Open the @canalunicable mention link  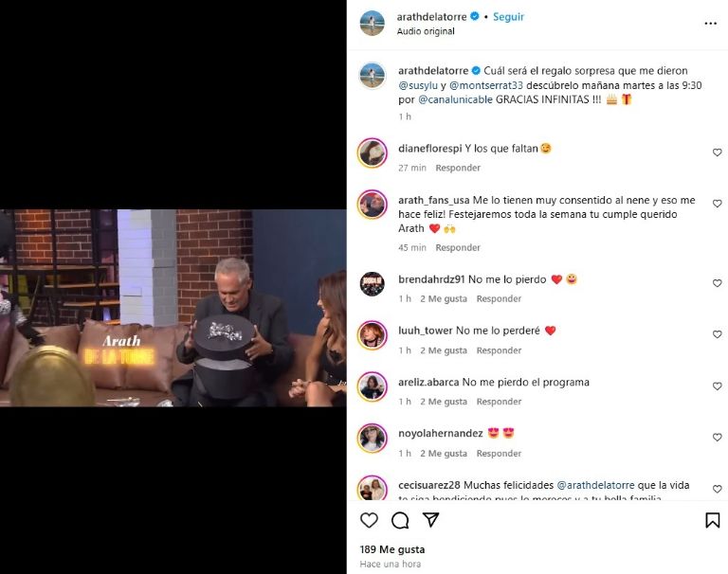[x=455, y=99]
